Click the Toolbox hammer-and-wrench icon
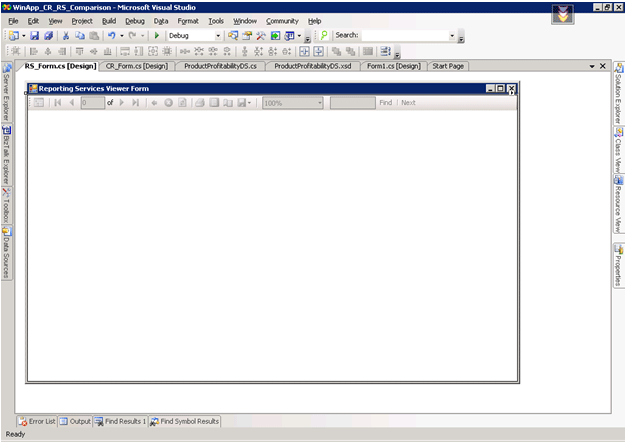This screenshot has width=627, height=443. (261, 36)
